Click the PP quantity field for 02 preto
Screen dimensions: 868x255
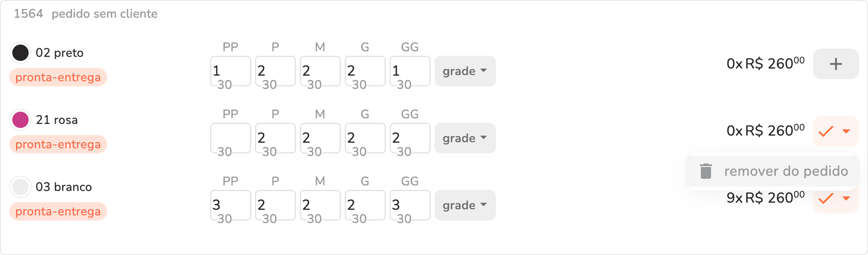coord(231,70)
